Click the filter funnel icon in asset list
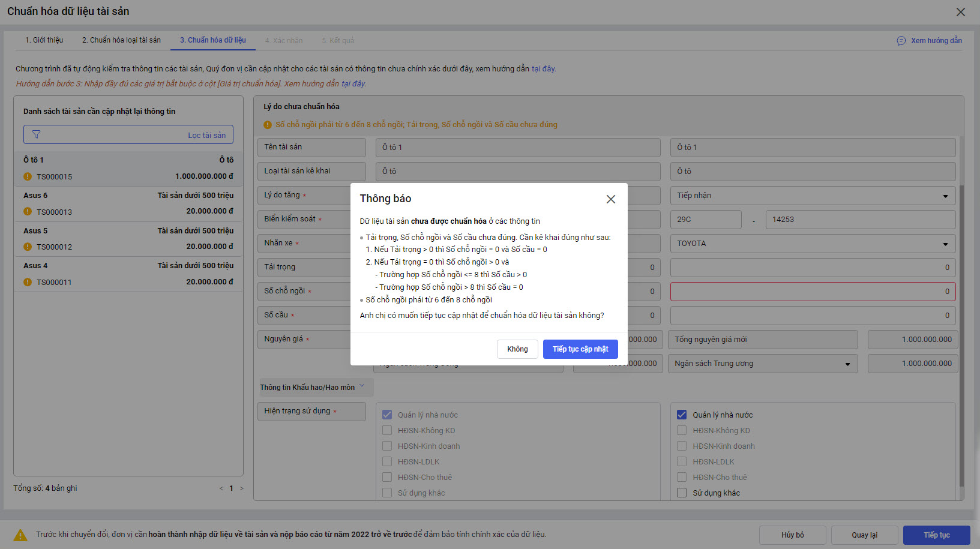980x549 pixels. pyautogui.click(x=36, y=134)
